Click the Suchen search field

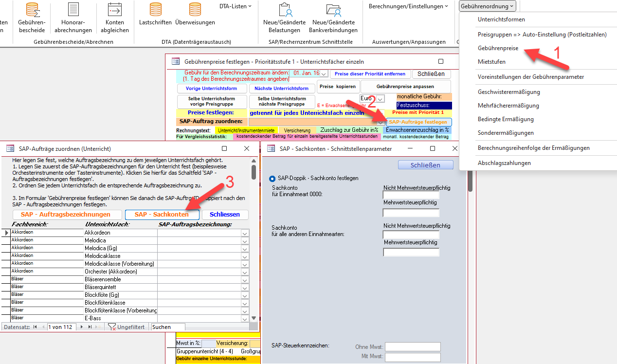[x=168, y=327]
